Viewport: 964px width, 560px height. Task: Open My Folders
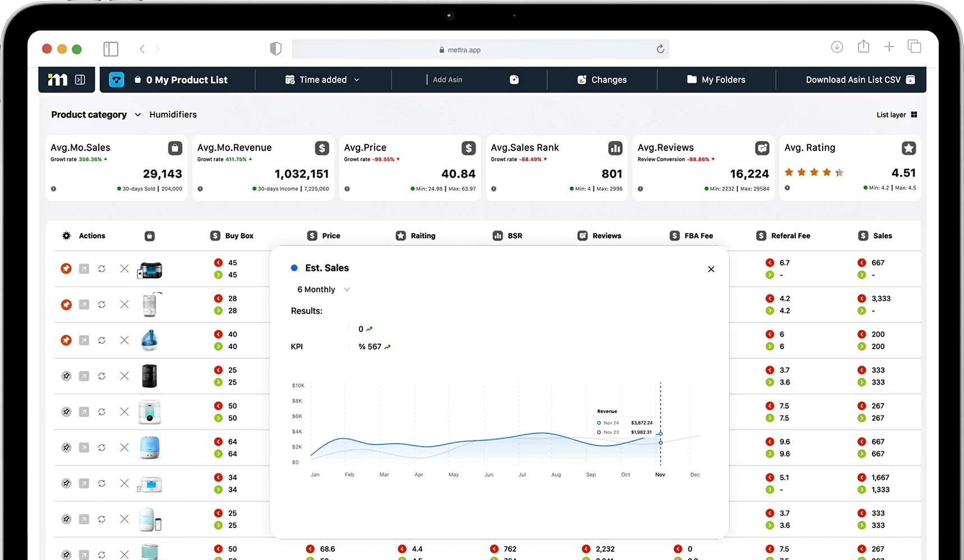[716, 80]
